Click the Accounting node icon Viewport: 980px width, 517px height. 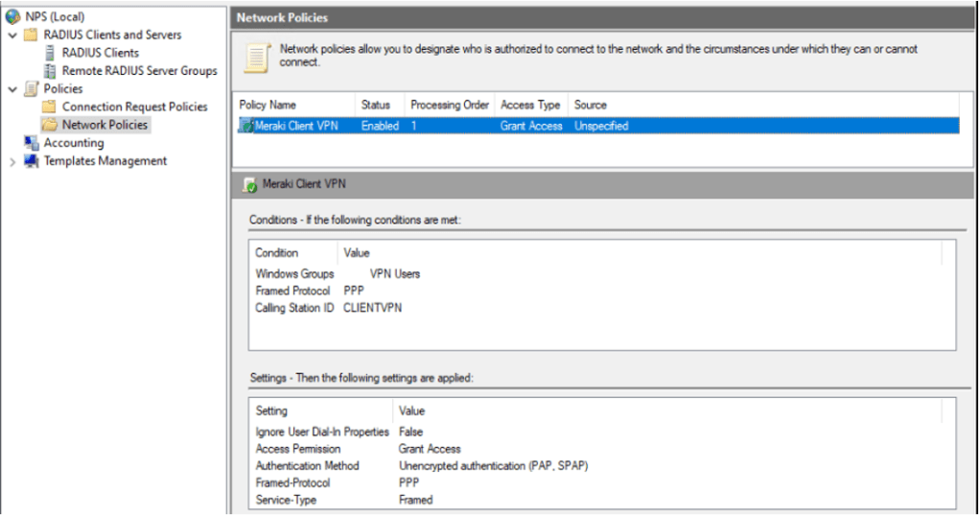coord(31,143)
